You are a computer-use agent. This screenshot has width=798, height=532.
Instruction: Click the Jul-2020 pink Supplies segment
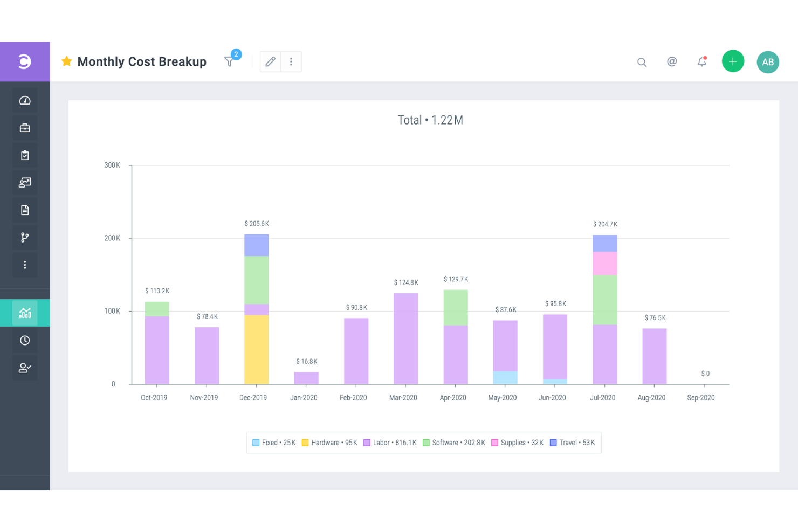click(x=605, y=264)
